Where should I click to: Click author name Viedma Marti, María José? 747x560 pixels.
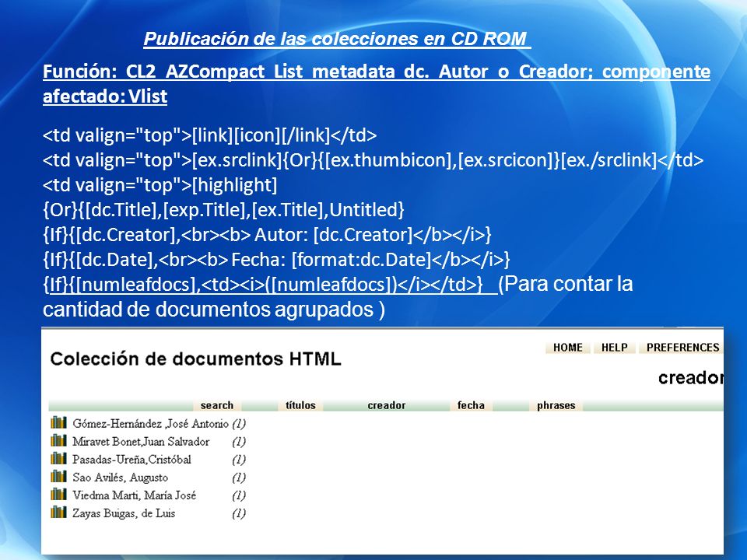[135, 495]
